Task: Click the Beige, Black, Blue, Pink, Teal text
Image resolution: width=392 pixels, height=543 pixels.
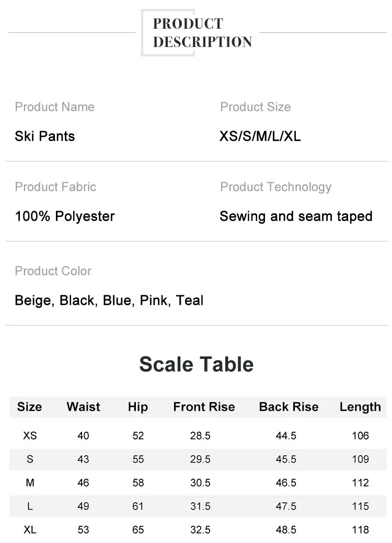Action: pyautogui.click(x=109, y=301)
